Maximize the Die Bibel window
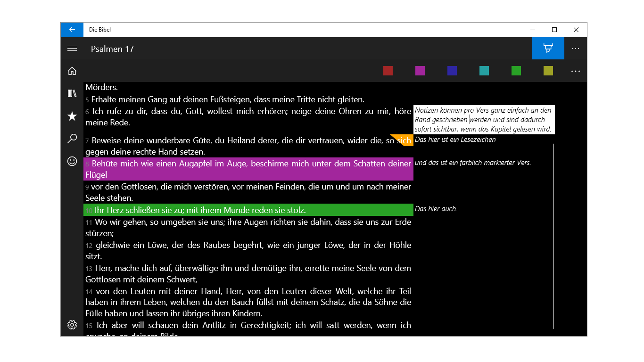 554,30
